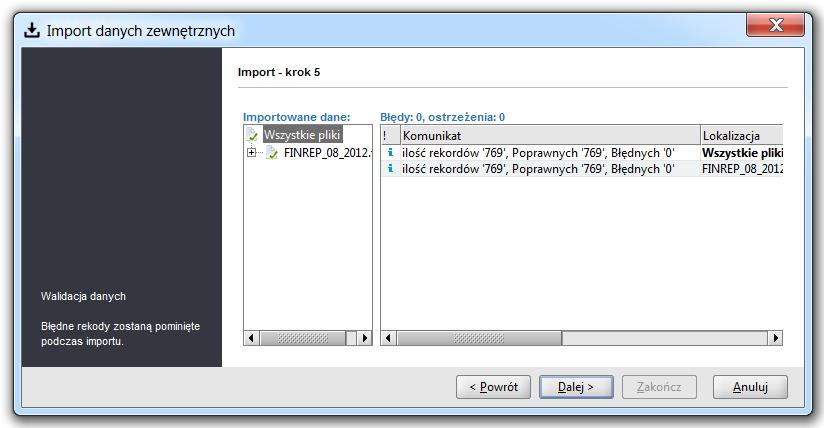
Task: Click the 'Importowane dane:' label
Action: coord(296,117)
